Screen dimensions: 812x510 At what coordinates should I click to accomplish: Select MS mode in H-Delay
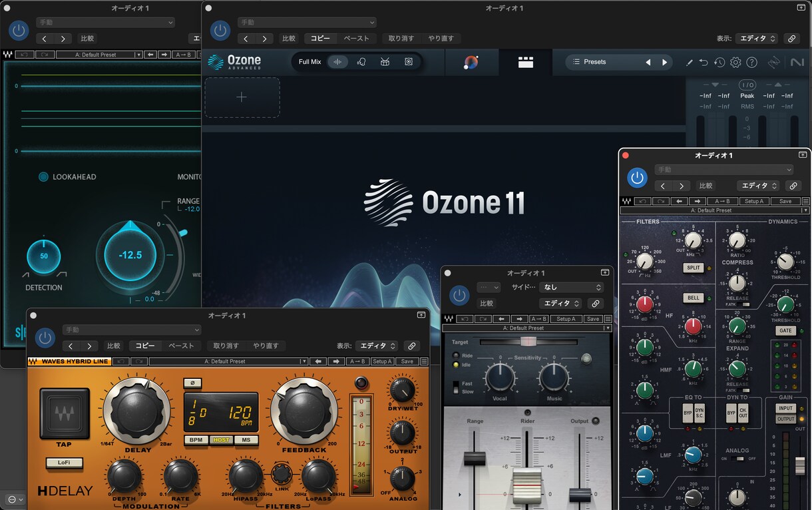point(246,440)
